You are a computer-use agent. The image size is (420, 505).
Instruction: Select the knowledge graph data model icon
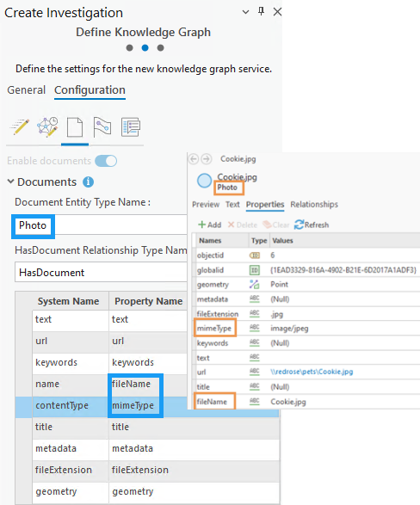tap(47, 126)
